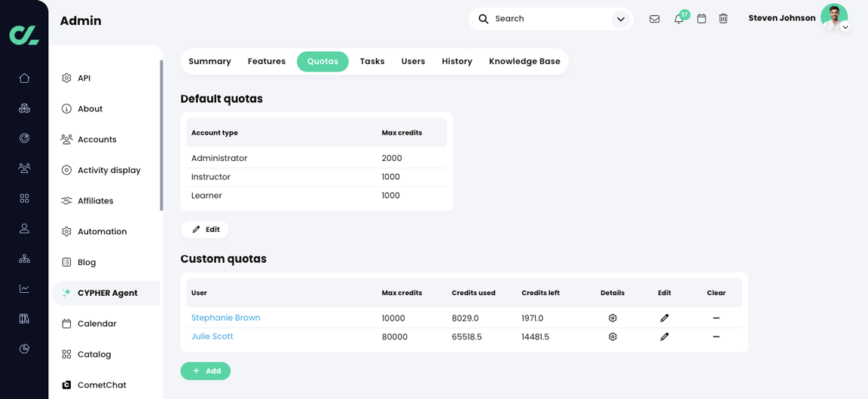Open Stephanie Brown user link

(x=225, y=318)
